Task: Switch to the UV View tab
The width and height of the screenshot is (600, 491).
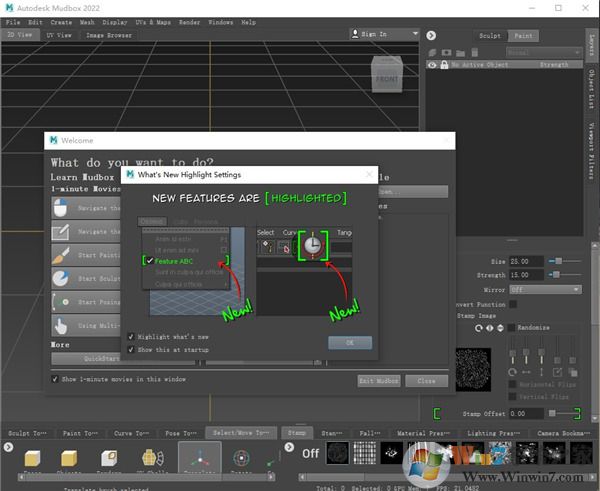Action: point(59,34)
